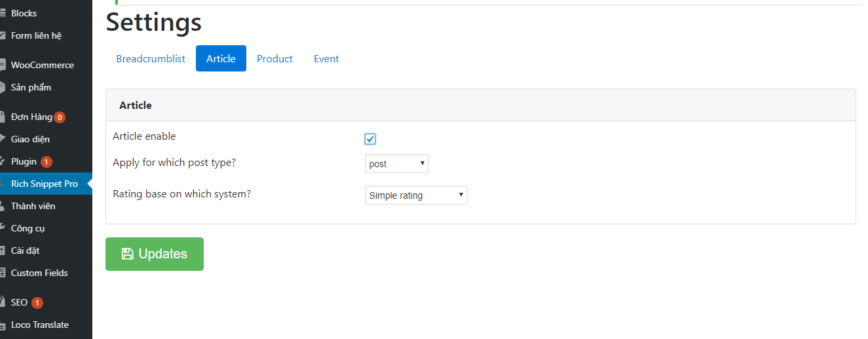
Task: Uncheck the Article enable checkbox
Action: (x=370, y=139)
